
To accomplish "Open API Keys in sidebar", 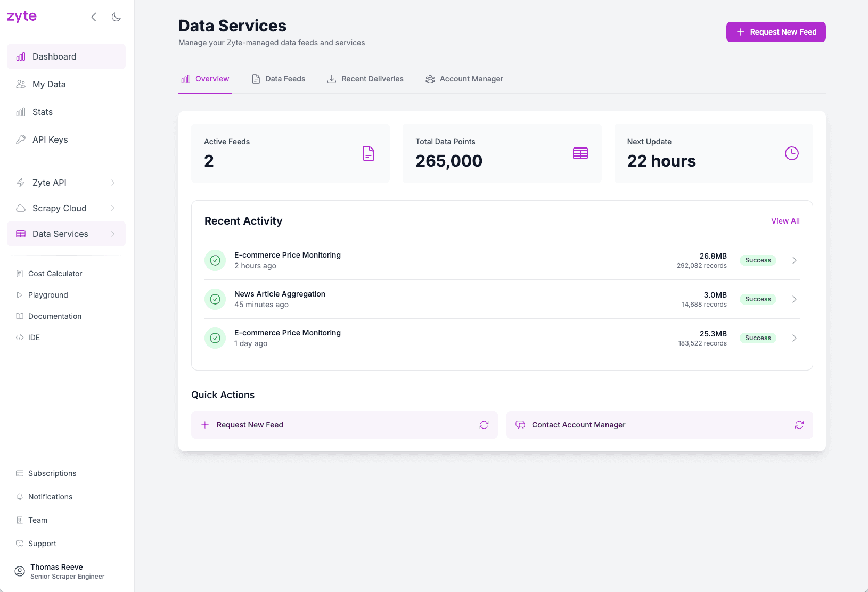I will pyautogui.click(x=66, y=139).
